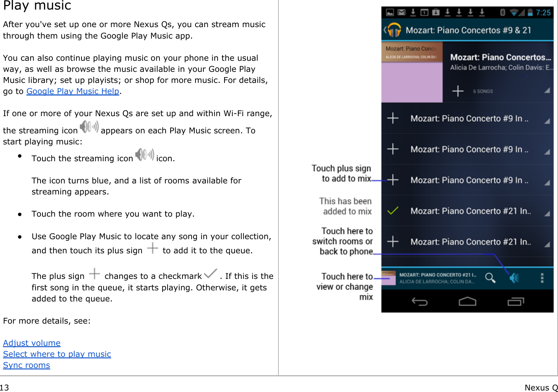Open the album dropdown triangle next to 6 SONGS
This screenshot has height=392, width=558.
(547, 91)
